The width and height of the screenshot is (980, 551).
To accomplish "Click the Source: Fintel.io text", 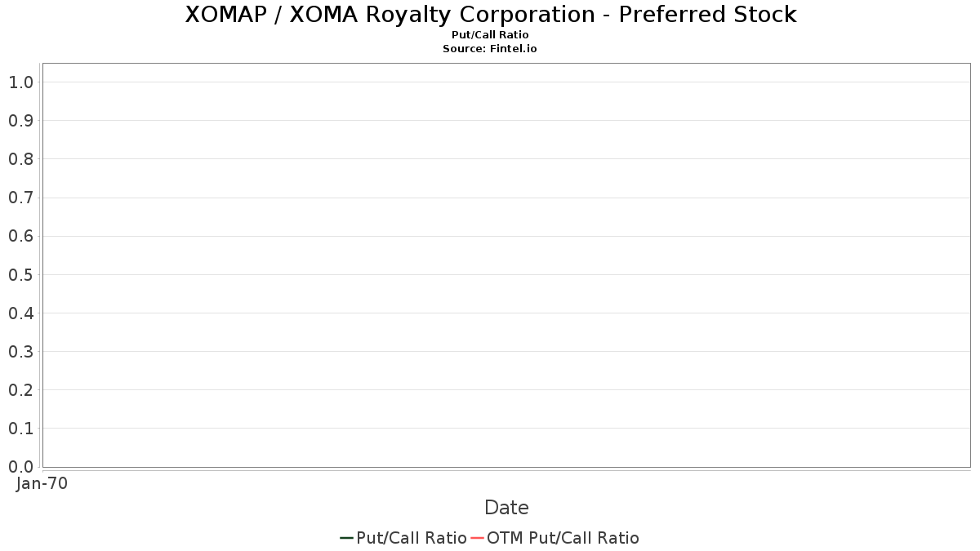I will [x=490, y=49].
